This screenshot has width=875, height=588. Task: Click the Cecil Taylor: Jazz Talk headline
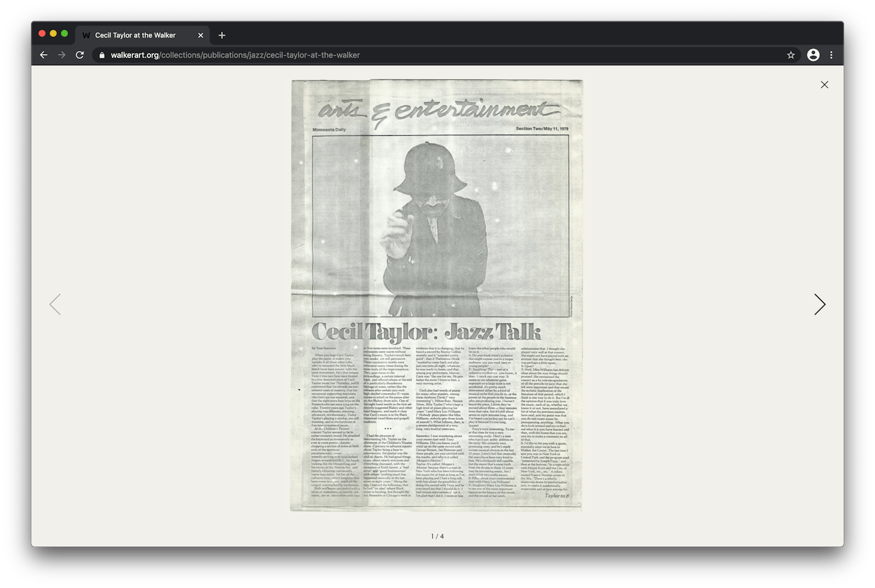[426, 332]
